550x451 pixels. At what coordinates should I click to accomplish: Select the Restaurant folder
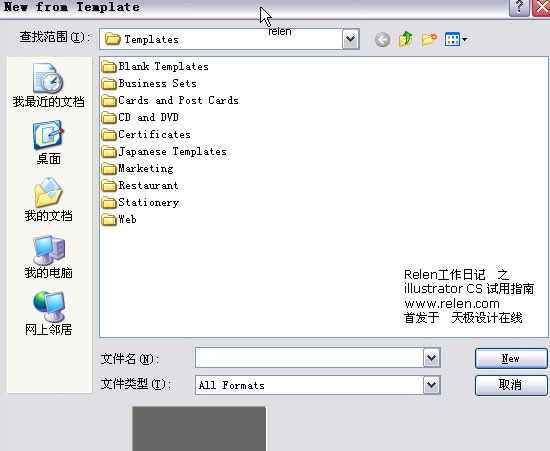click(x=140, y=185)
